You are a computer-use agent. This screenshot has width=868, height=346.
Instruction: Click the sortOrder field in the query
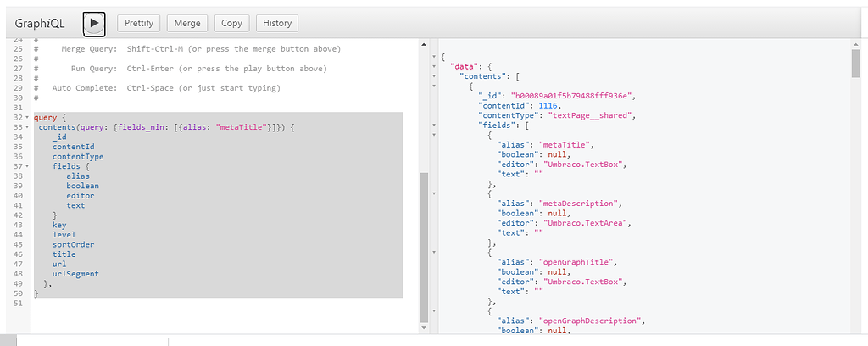click(73, 244)
